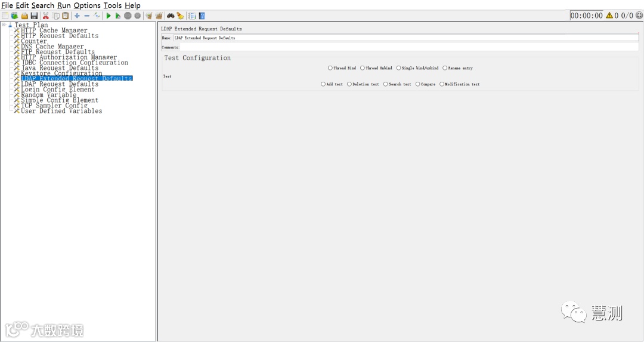Viewport: 644px width, 342px height.
Task: Select the Rename entry radio button
Action: click(445, 68)
